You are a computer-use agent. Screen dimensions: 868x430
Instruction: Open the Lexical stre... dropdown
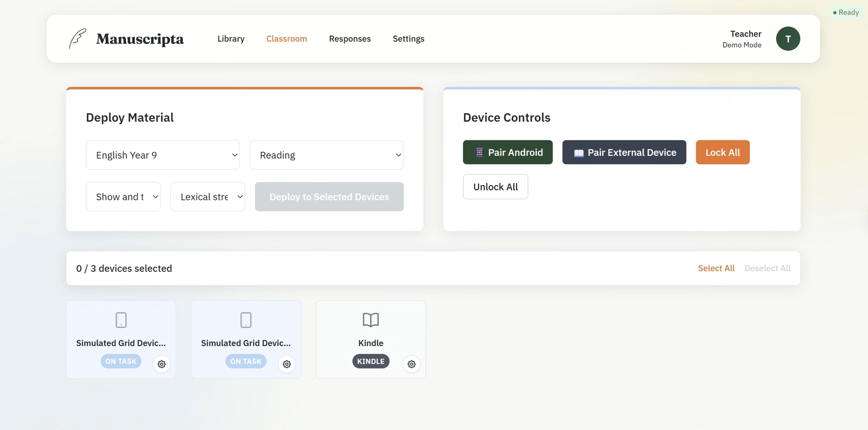[x=208, y=197]
